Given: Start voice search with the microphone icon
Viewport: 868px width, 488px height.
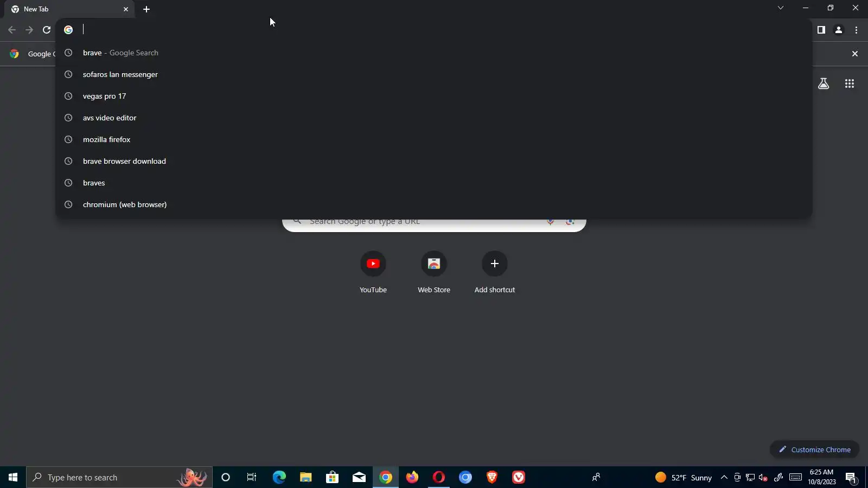Looking at the screenshot, I should point(550,222).
